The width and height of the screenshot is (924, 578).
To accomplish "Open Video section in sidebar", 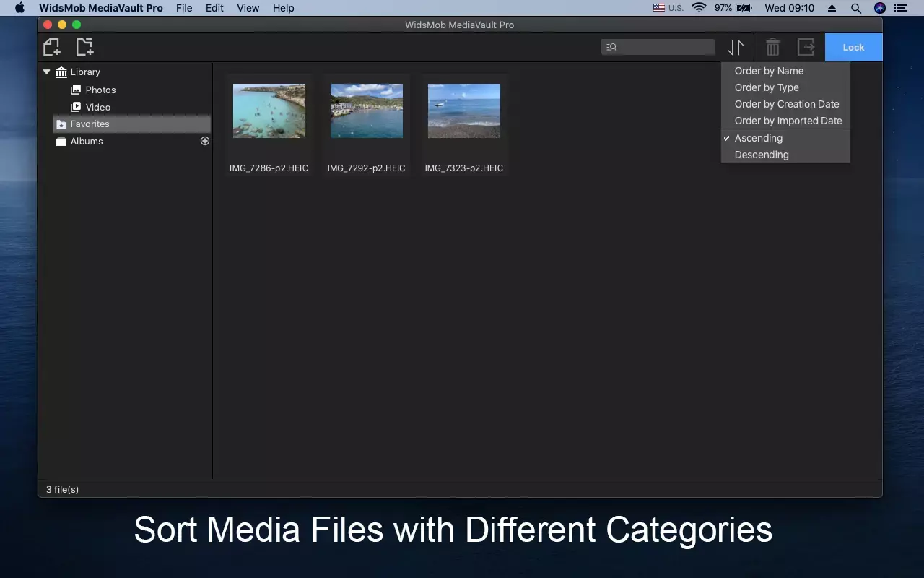I will [x=97, y=107].
